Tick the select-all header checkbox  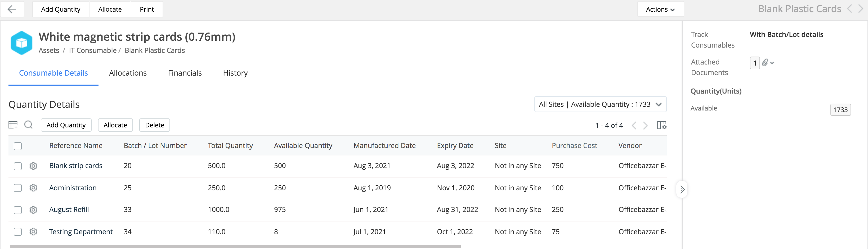[x=18, y=146]
